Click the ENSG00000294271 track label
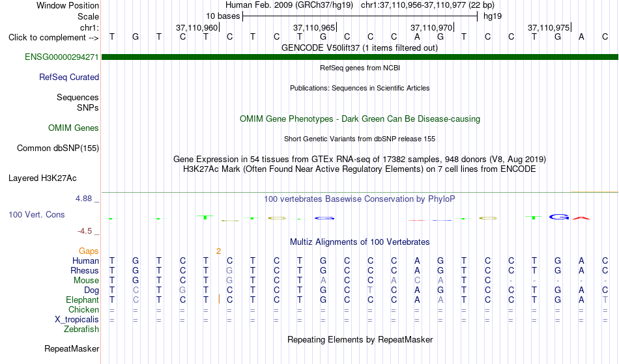 click(62, 57)
